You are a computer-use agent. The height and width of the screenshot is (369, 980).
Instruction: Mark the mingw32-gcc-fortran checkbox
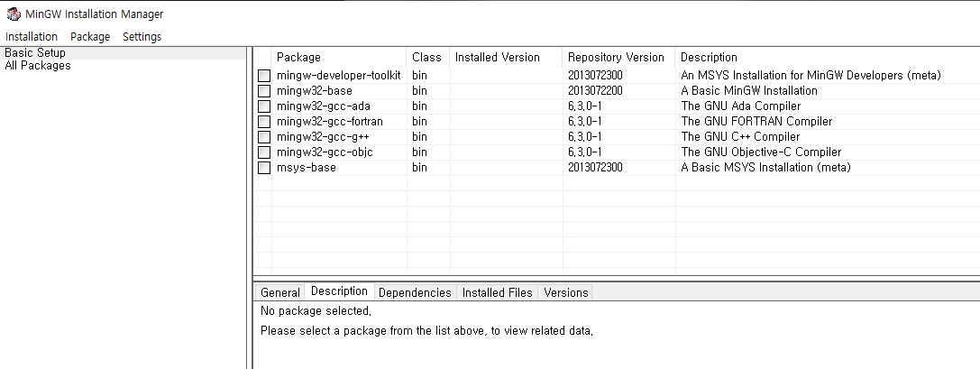[x=264, y=122]
